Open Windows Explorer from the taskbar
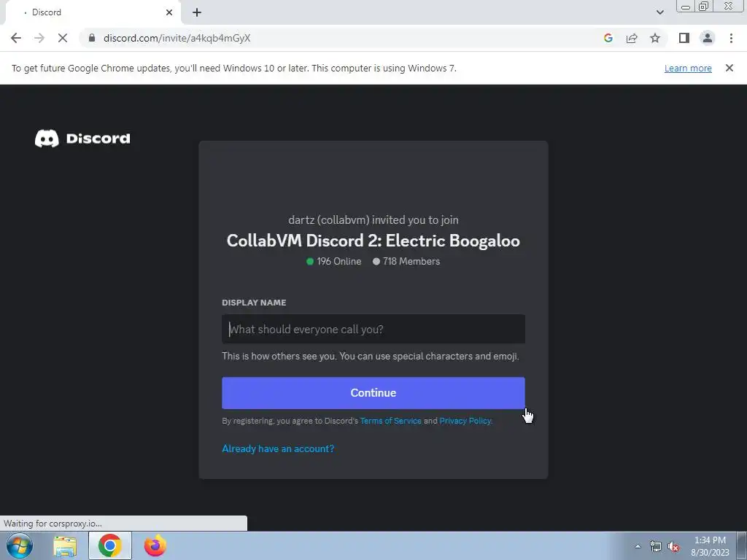 65,545
